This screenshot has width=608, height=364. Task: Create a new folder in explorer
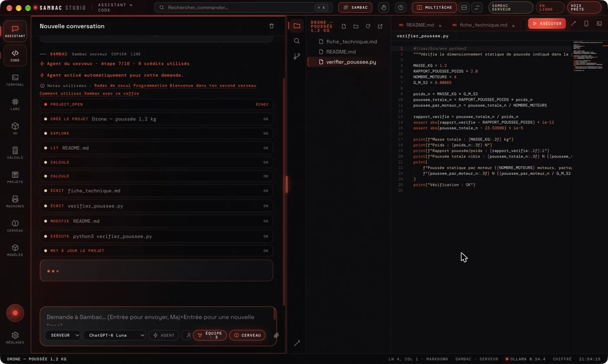(x=356, y=26)
